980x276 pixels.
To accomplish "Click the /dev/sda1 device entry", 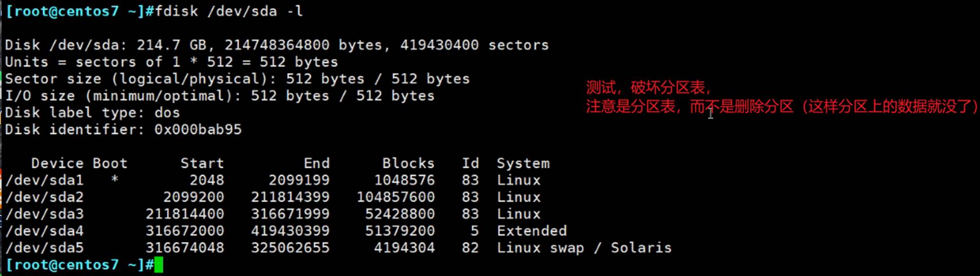I will pos(44,180).
